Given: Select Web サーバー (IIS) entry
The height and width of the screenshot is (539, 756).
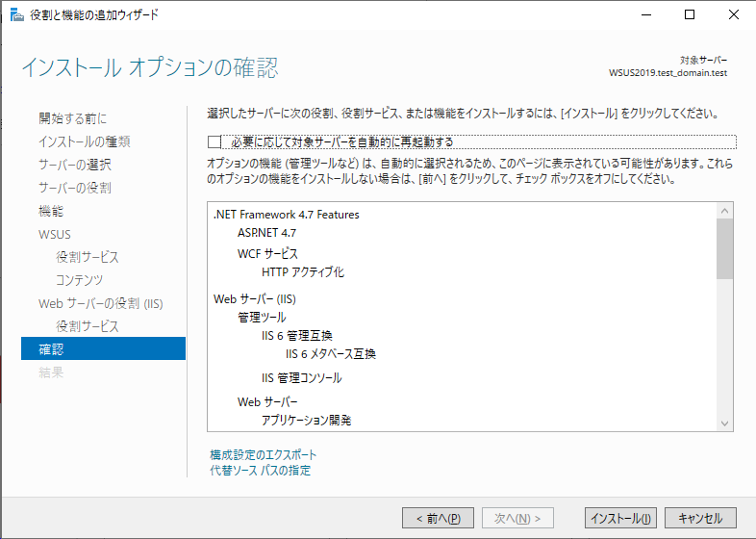Looking at the screenshot, I should [x=255, y=299].
